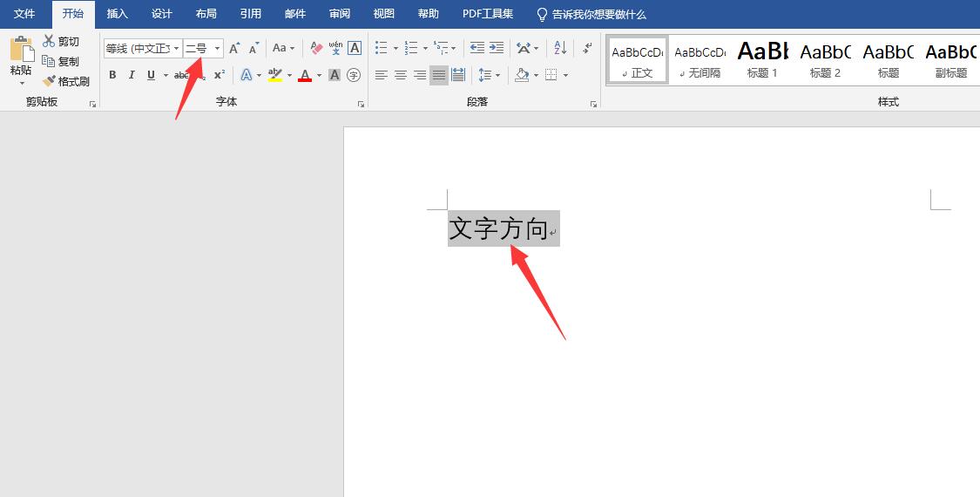
Task: Click the 告诉我你想要做什么 search box
Action: (x=591, y=14)
